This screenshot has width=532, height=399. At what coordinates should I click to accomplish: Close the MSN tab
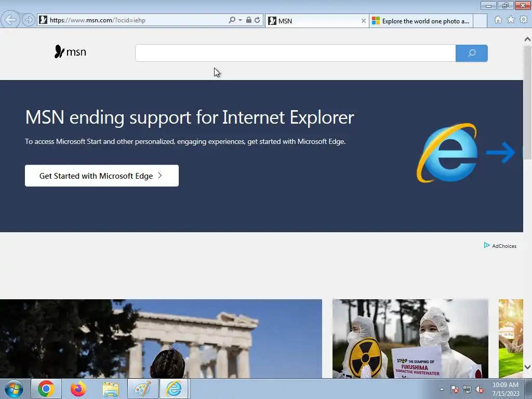click(x=363, y=21)
